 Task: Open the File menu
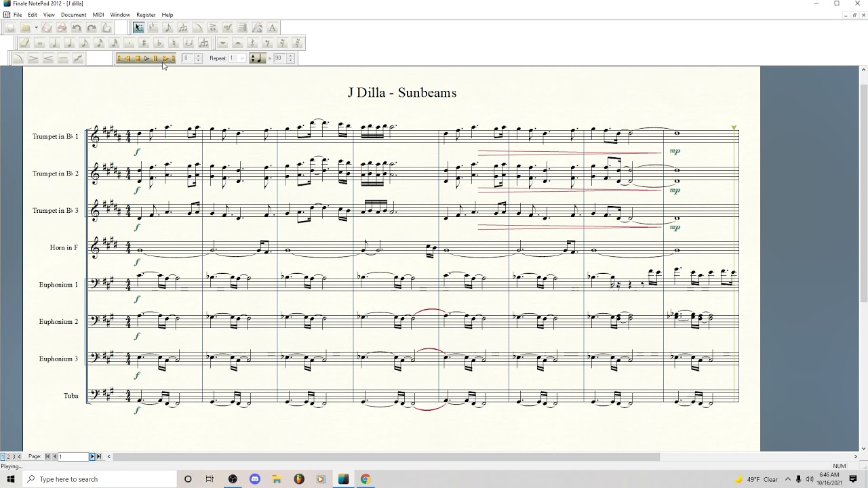pos(18,15)
